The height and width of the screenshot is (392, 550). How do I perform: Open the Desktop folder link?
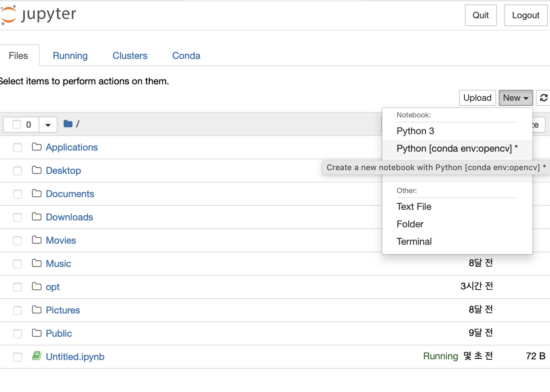point(64,170)
